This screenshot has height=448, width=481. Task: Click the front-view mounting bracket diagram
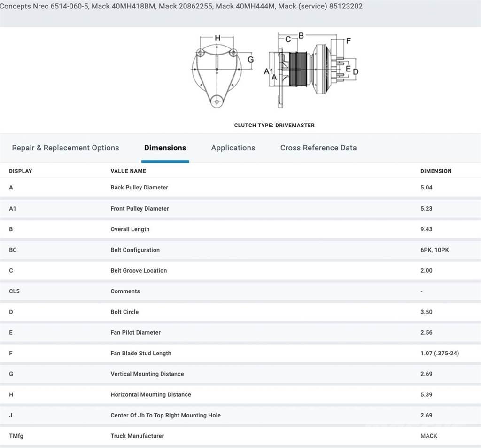point(217,73)
